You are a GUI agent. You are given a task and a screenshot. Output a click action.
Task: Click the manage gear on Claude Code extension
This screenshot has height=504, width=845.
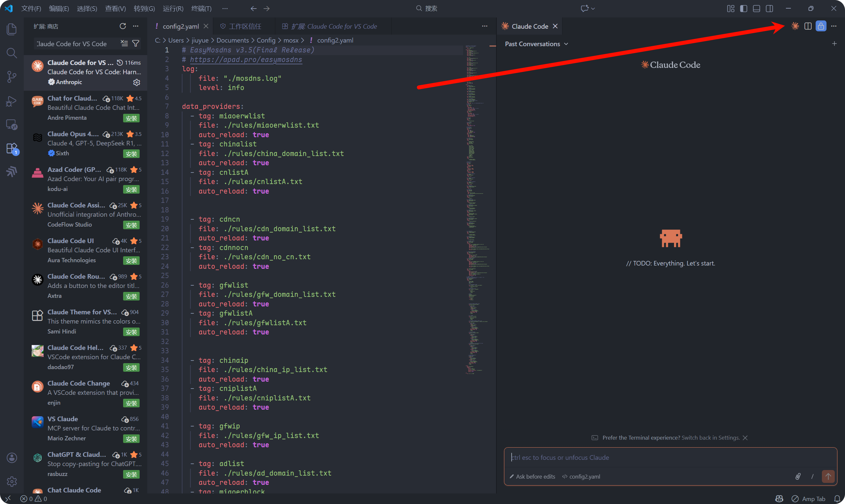coord(137,82)
